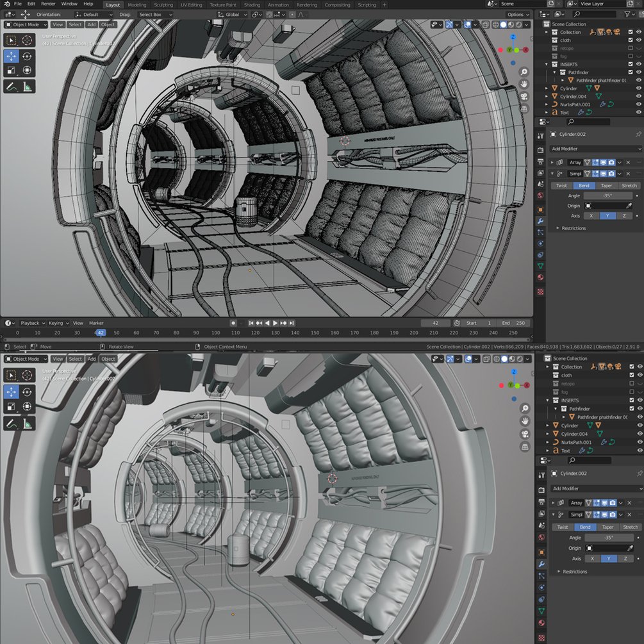Toggle Simple Deform render camera icon in upper panel
Screen dimensions: 644x644
click(x=611, y=174)
